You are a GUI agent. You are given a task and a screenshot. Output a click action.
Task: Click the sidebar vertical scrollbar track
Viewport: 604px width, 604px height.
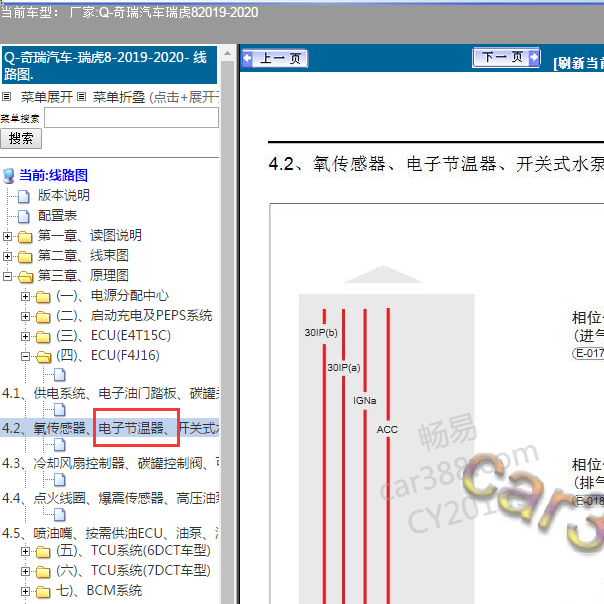[227, 331]
